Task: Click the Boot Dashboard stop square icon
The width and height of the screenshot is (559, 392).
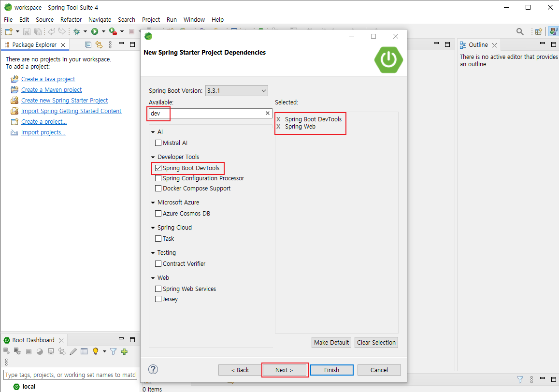Action: click(x=29, y=352)
